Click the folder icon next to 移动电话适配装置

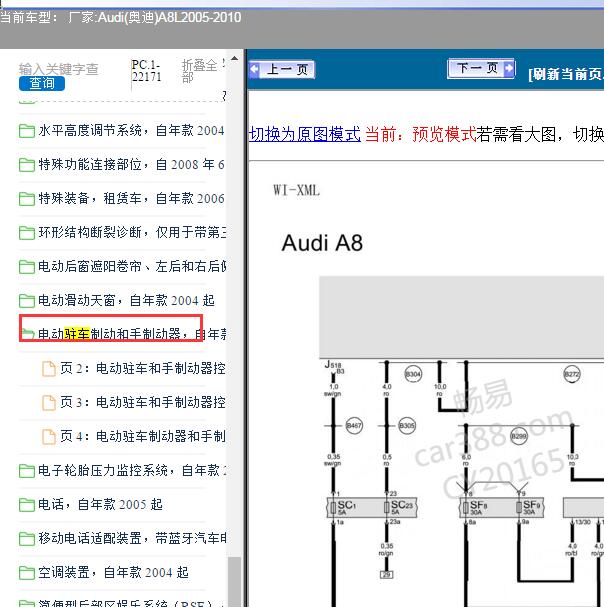pyautogui.click(x=27, y=538)
